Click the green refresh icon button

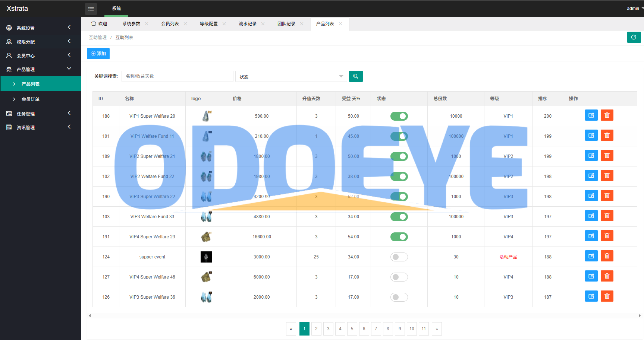point(634,37)
